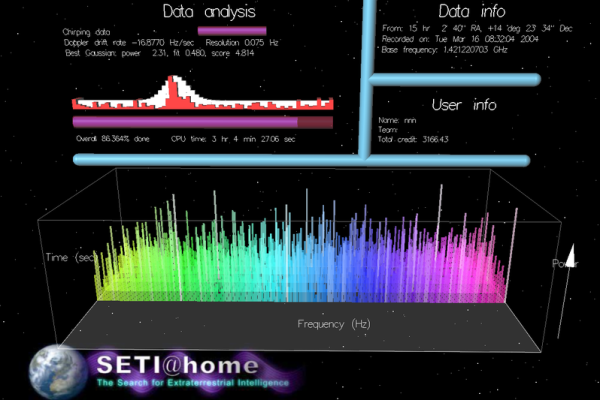This screenshot has height=400, width=600.
Task: Click the User info heading
Action: pyautogui.click(x=464, y=104)
